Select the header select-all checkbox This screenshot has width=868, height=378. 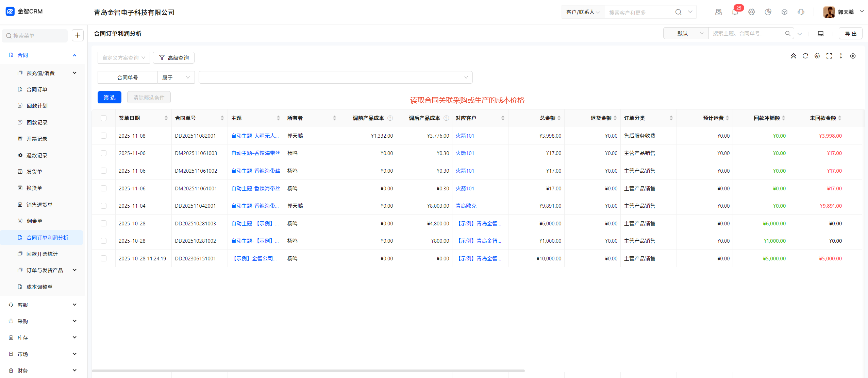coord(104,118)
